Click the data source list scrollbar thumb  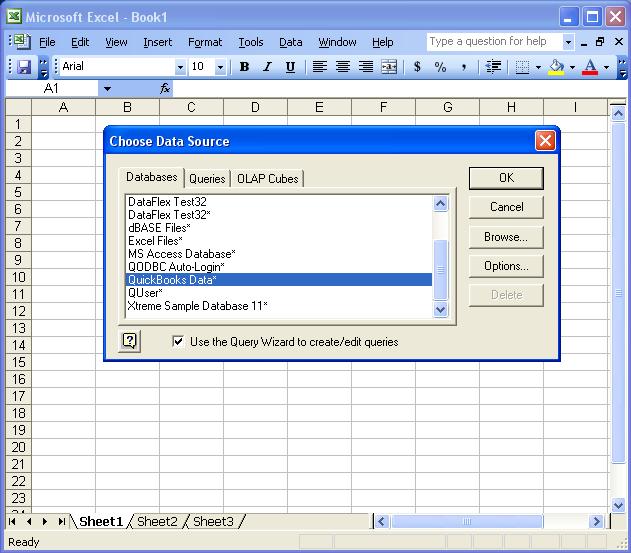click(441, 270)
